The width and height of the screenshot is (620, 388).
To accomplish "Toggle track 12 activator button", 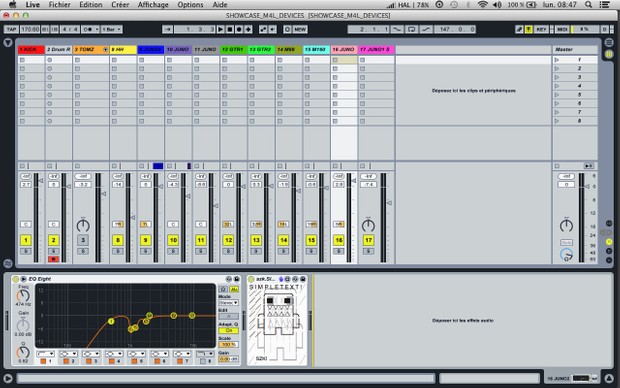I will coord(228,240).
